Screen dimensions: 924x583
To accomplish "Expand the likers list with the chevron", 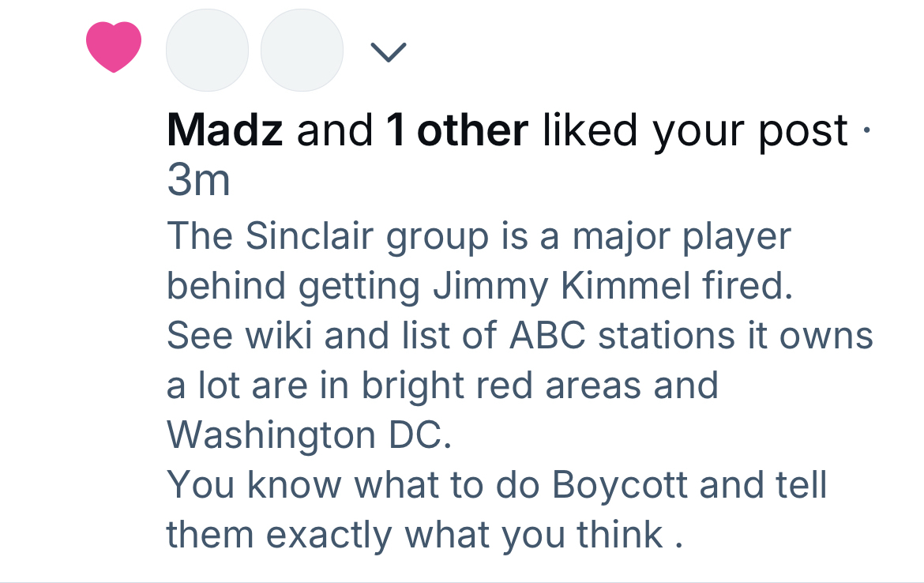I will [388, 52].
